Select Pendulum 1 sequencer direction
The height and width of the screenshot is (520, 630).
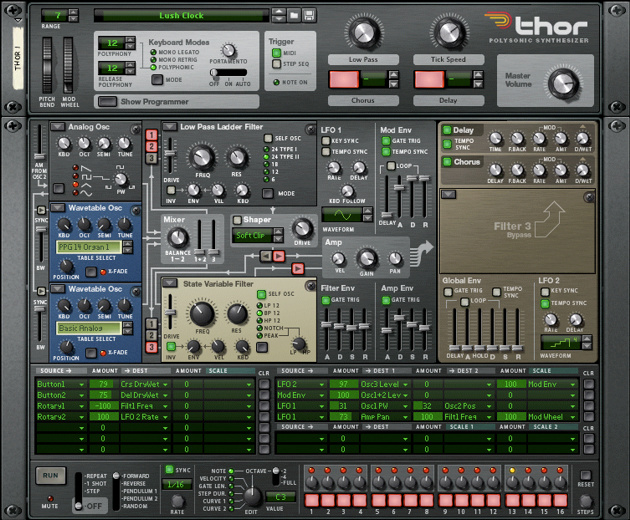tap(139, 491)
